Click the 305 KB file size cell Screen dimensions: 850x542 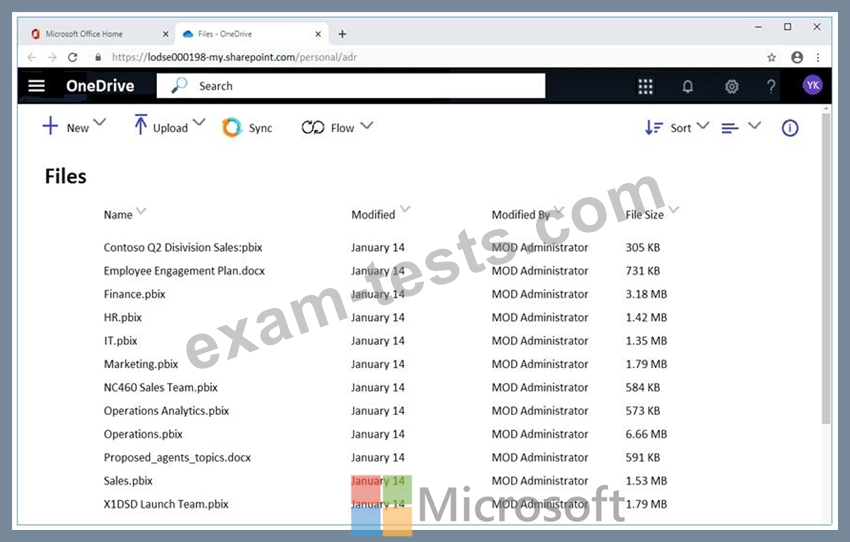643,248
